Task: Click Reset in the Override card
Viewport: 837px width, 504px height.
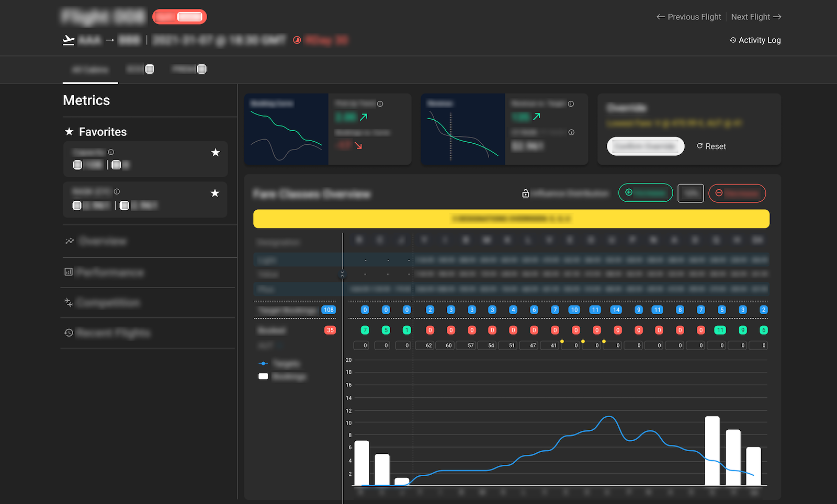Action: (711, 146)
